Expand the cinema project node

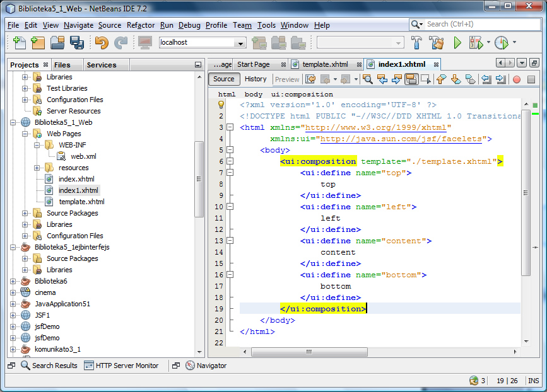tap(13, 292)
